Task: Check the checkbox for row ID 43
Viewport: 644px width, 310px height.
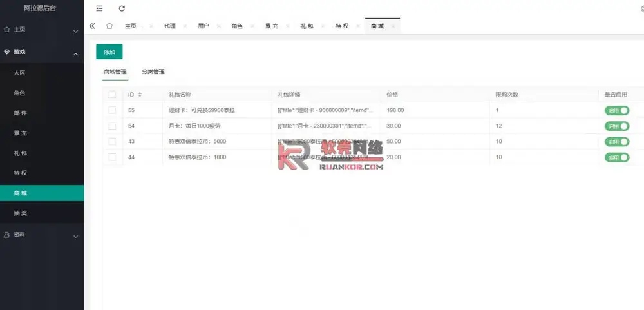Action: [112, 141]
